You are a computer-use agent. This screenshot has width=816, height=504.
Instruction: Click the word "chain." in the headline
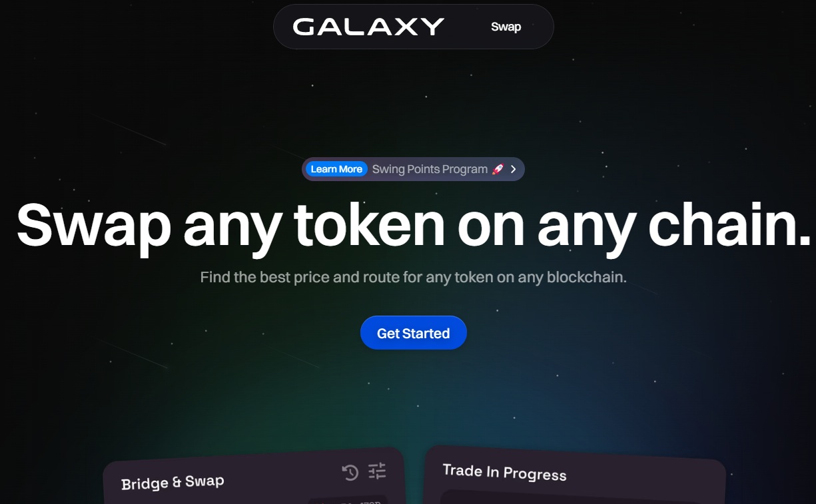[x=729, y=223]
